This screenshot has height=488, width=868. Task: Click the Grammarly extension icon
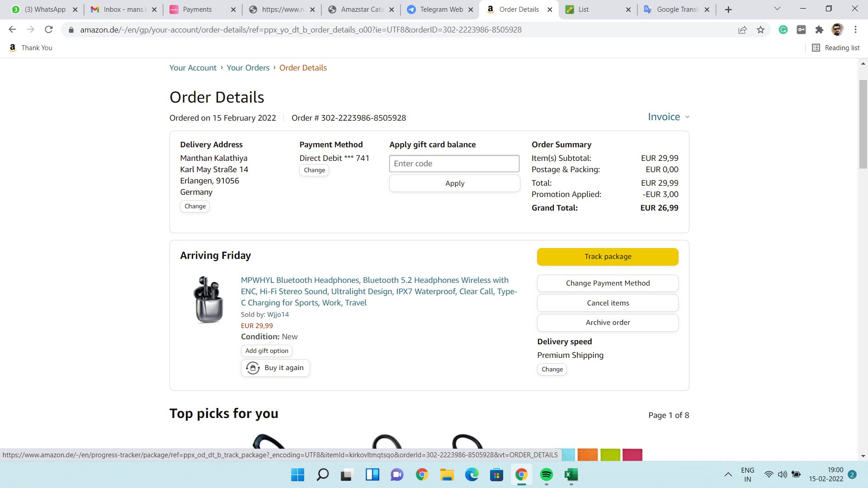[783, 30]
